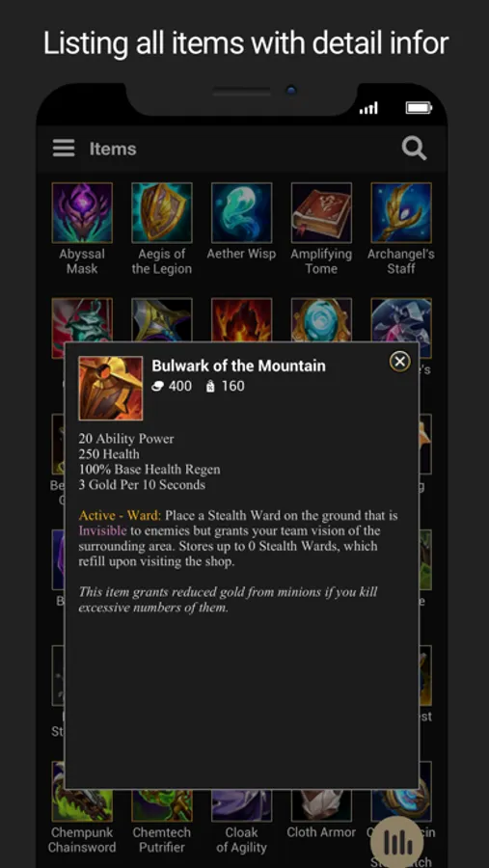Image resolution: width=489 pixels, height=868 pixels.
Task: Select the Aegis of the Legion icon
Action: pyautogui.click(x=162, y=212)
